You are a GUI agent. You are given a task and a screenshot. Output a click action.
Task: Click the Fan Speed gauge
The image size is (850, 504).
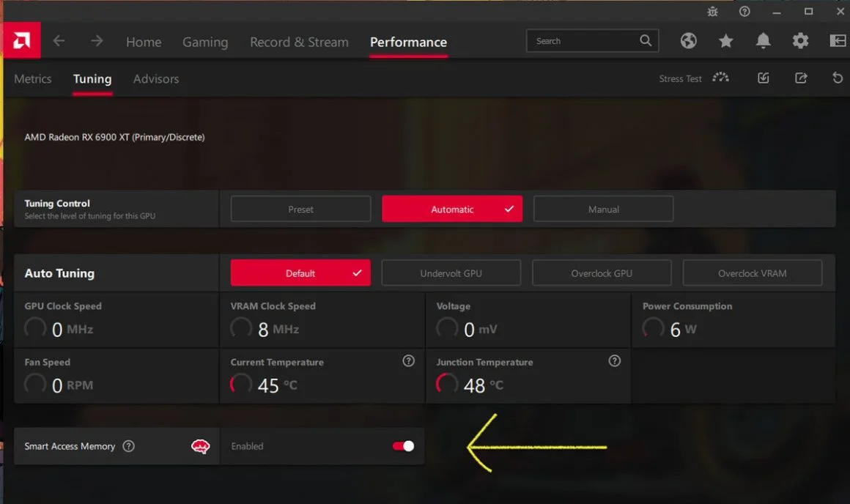click(x=35, y=385)
